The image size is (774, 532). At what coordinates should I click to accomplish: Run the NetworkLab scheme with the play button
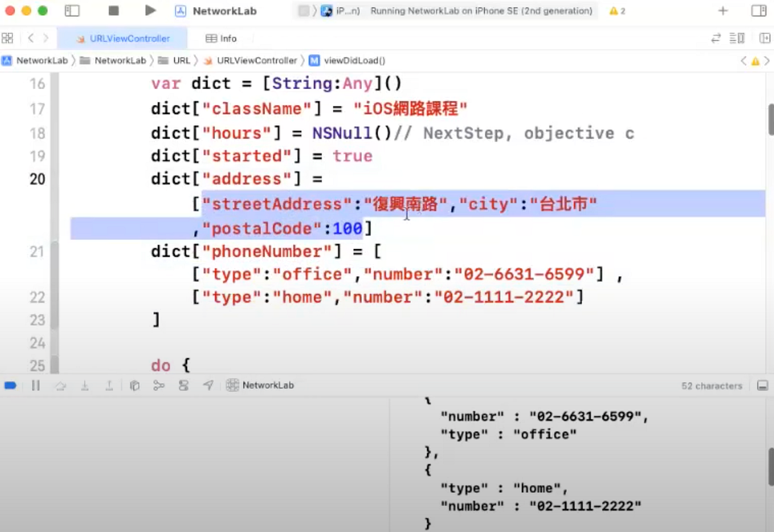150,11
